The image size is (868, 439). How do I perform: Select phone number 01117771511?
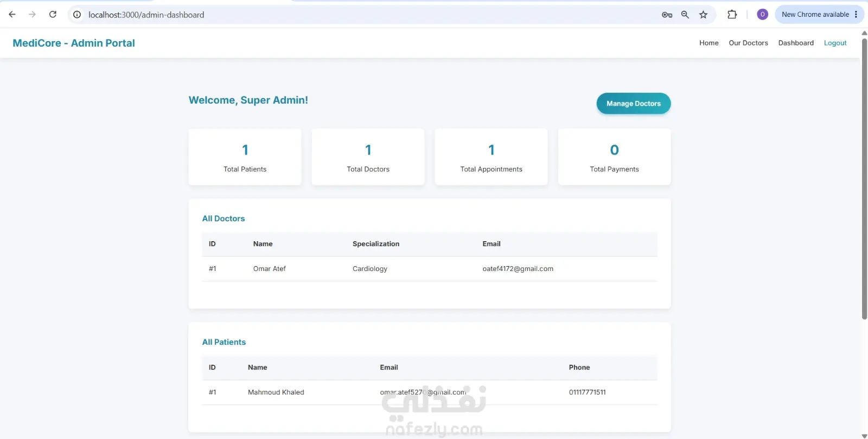[x=588, y=392]
